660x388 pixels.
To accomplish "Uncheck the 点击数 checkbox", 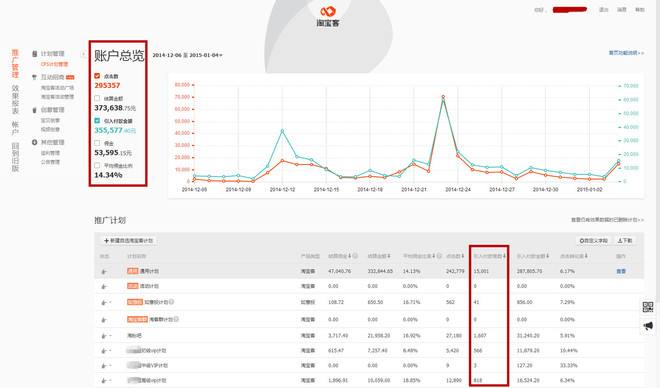I will pos(97,76).
